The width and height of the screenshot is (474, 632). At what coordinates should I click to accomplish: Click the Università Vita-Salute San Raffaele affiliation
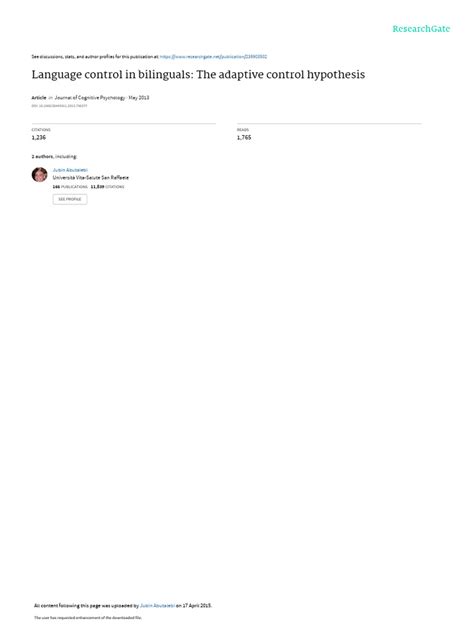pos(91,178)
